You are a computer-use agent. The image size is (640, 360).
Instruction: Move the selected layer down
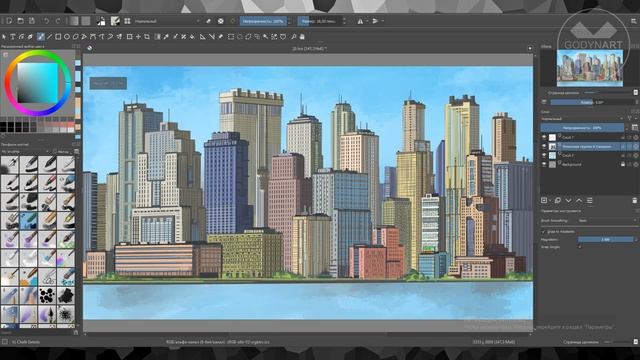point(568,200)
